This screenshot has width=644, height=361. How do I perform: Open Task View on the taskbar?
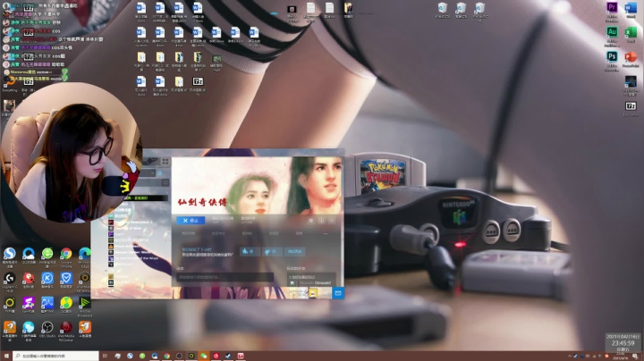click(105, 356)
